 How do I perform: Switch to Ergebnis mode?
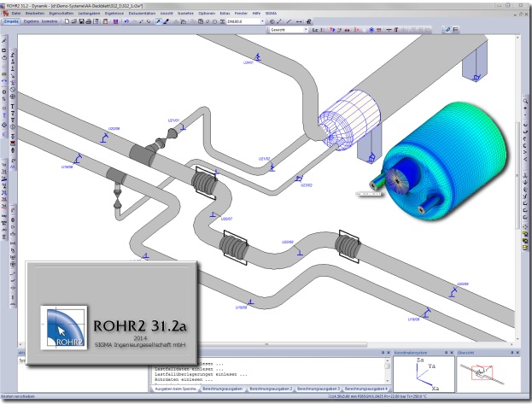click(x=32, y=21)
